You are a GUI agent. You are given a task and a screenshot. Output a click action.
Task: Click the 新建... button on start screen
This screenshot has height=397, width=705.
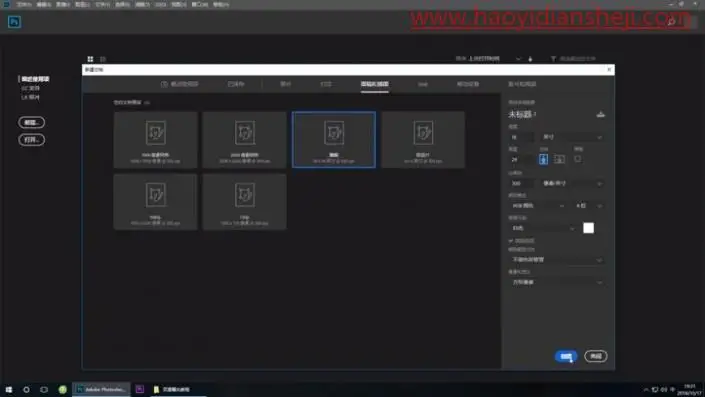(31, 122)
